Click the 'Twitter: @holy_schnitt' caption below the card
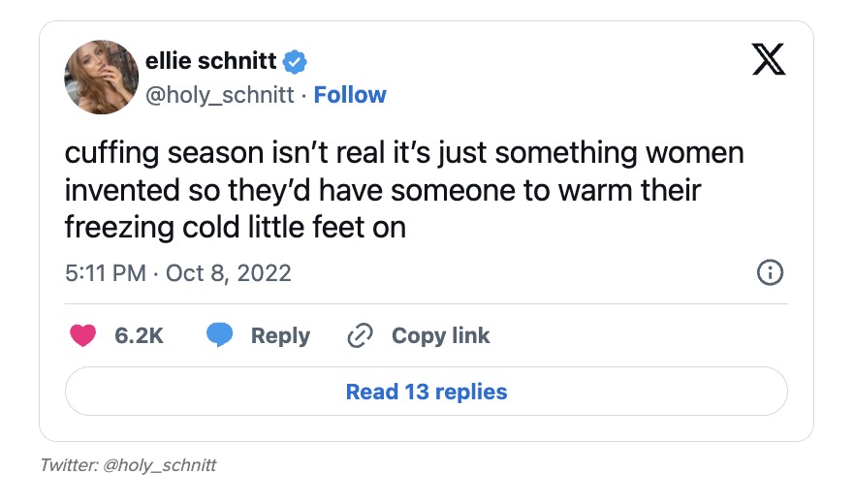The height and width of the screenshot is (504, 855). pos(128,465)
